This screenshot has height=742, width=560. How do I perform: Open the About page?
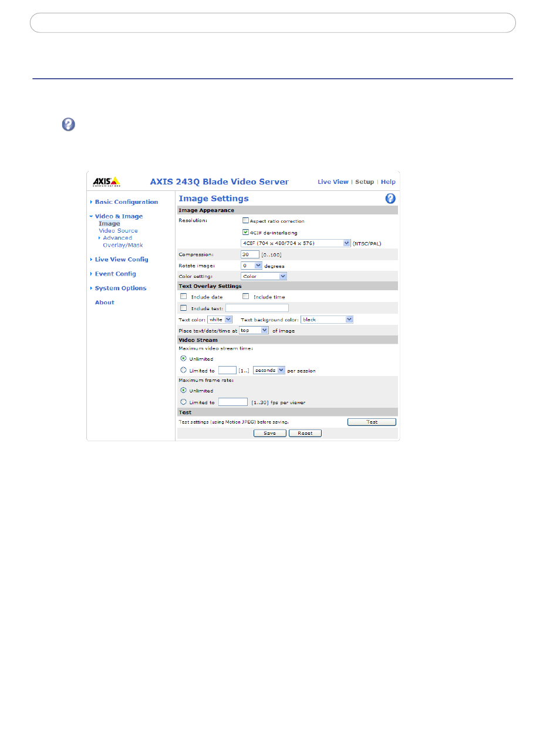tap(104, 303)
